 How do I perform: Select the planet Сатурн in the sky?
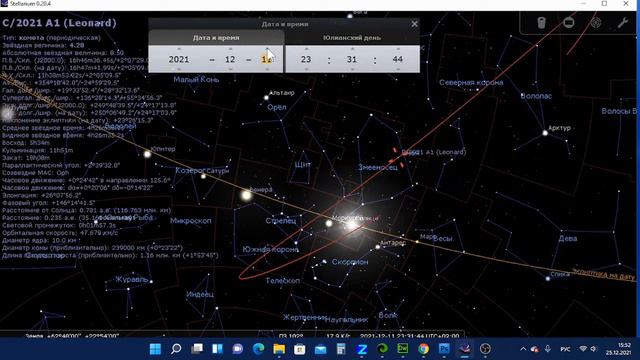coord(203,176)
